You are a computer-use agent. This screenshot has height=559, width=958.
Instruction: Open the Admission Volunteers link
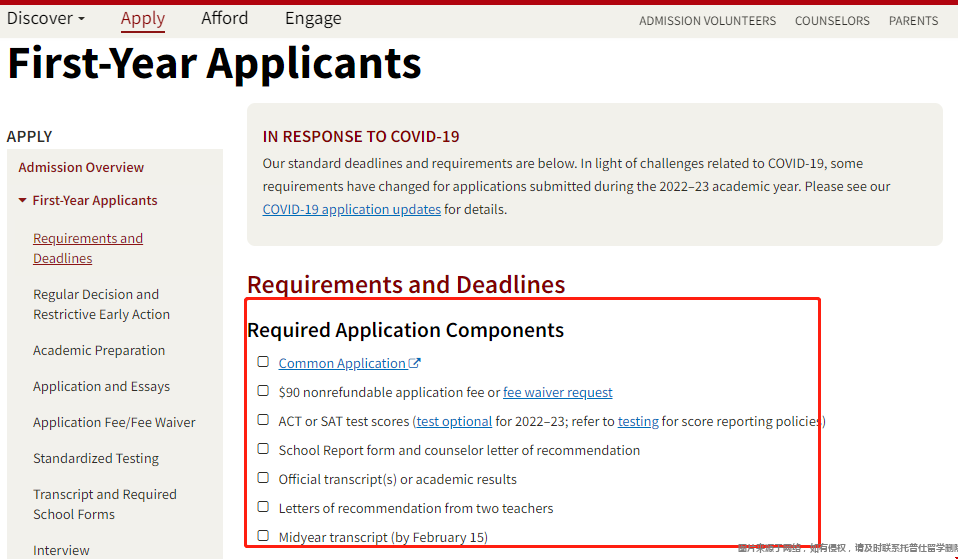(707, 21)
